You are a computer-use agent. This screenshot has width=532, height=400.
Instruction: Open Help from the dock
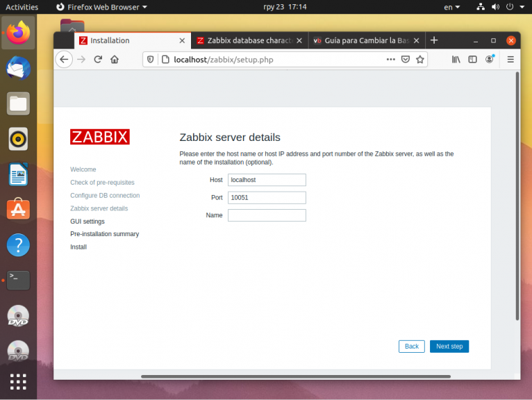click(18, 245)
